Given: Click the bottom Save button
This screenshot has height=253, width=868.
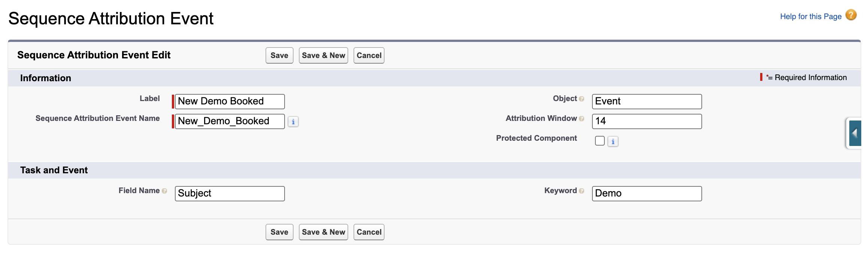Looking at the screenshot, I should 279,232.
